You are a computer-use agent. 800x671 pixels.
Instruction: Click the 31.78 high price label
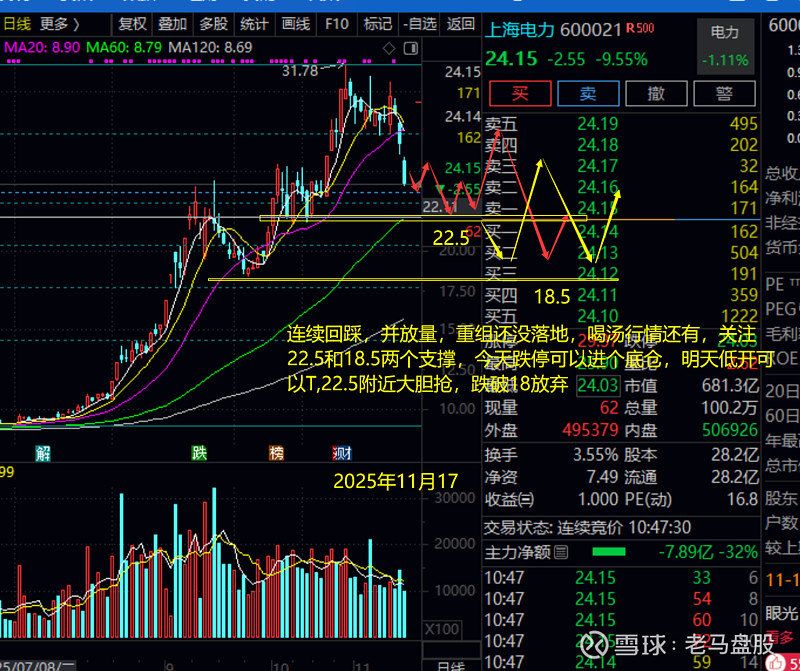[x=300, y=70]
